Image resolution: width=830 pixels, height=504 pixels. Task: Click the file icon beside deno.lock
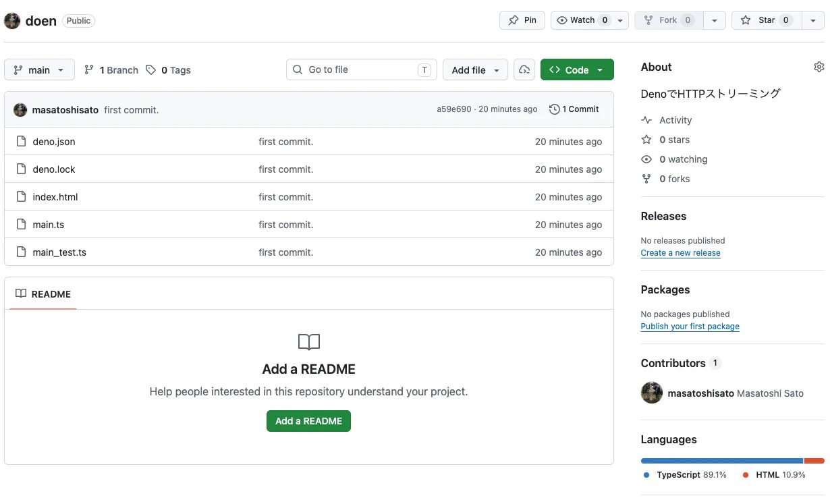point(21,169)
